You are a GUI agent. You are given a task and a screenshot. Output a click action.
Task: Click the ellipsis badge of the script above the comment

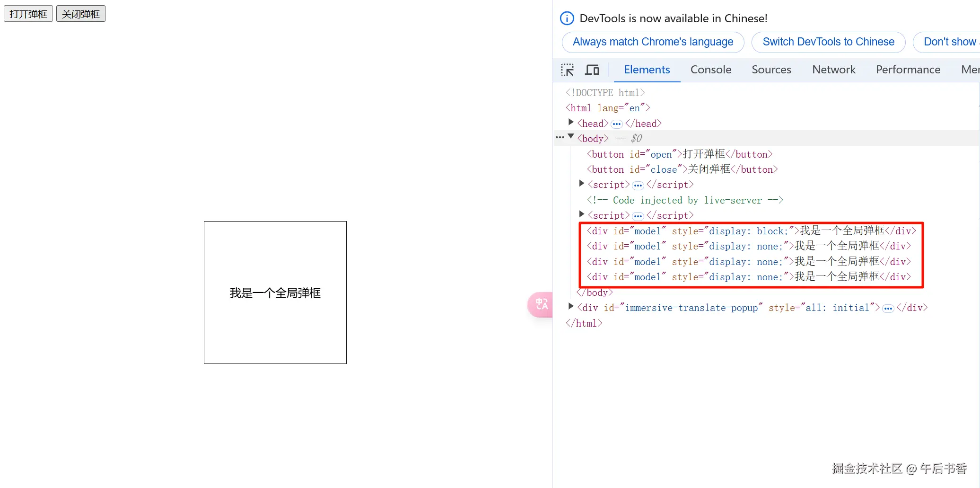point(638,186)
